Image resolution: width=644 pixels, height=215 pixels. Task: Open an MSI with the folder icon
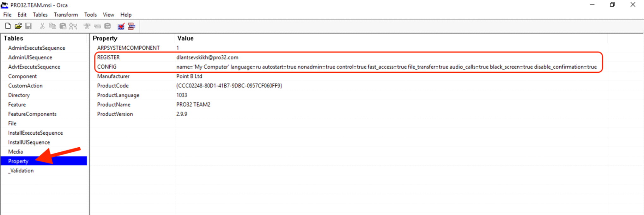point(18,26)
